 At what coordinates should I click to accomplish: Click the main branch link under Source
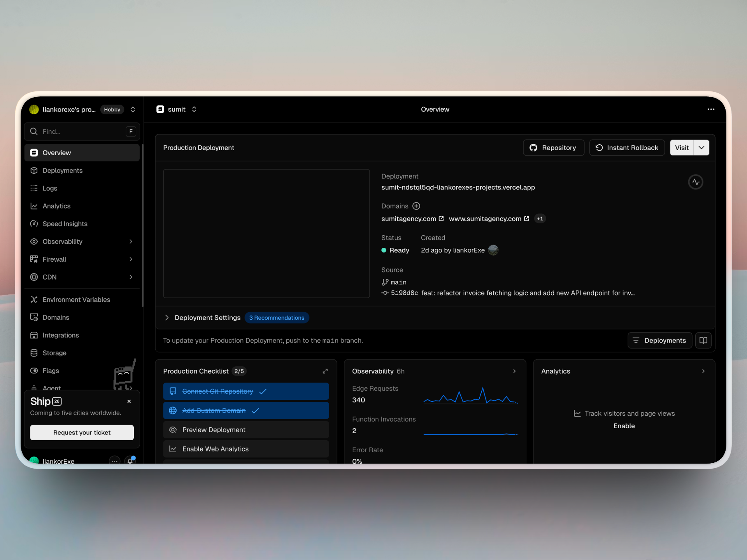pyautogui.click(x=399, y=282)
